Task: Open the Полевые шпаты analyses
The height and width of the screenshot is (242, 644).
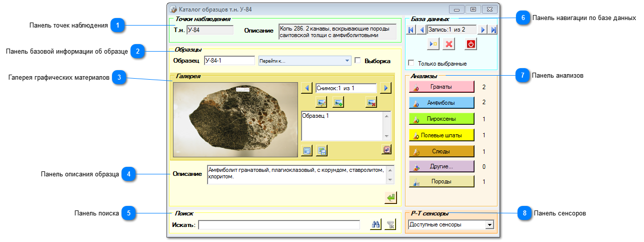Action: (x=441, y=135)
